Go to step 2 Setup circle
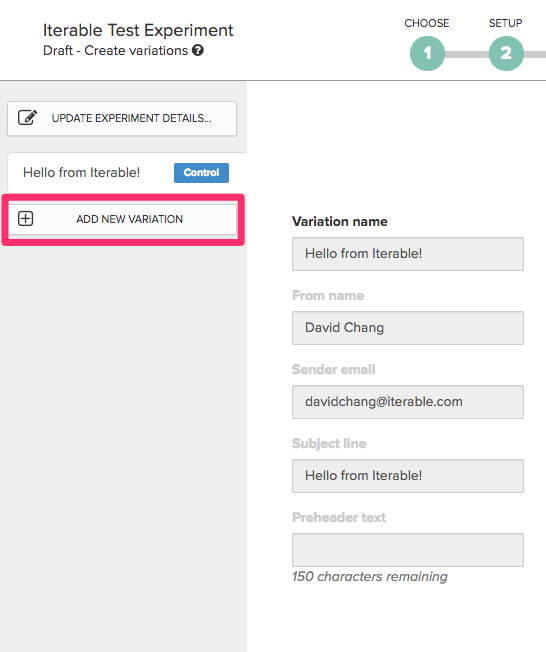 506,53
